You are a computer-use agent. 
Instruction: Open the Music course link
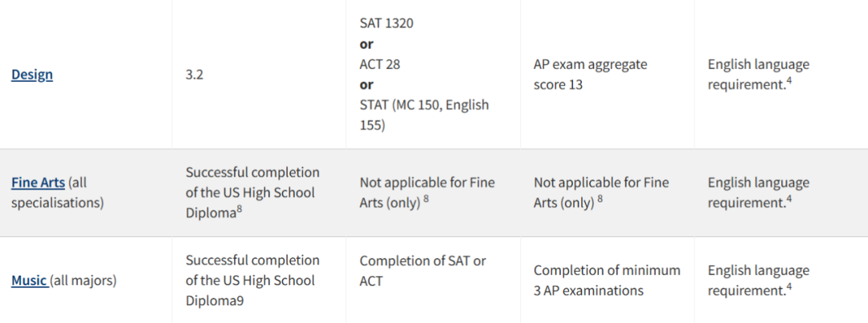pos(29,280)
